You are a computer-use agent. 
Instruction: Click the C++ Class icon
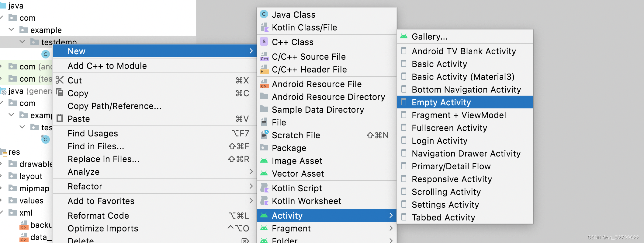(x=264, y=42)
